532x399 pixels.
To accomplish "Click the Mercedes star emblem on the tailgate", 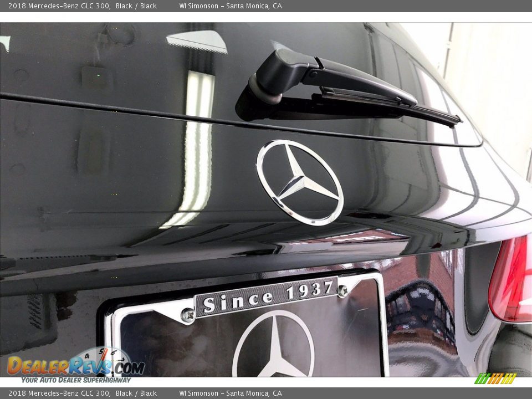I will click(300, 182).
